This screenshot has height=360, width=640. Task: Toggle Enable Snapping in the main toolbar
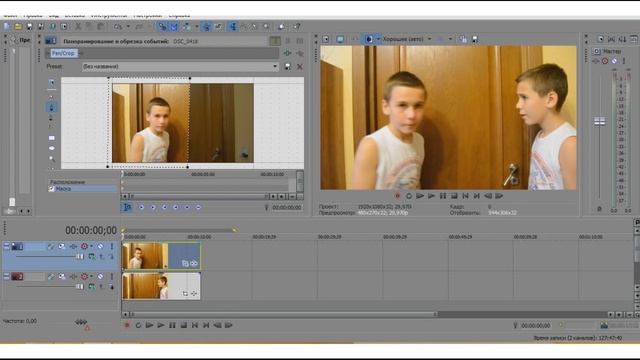162,27
